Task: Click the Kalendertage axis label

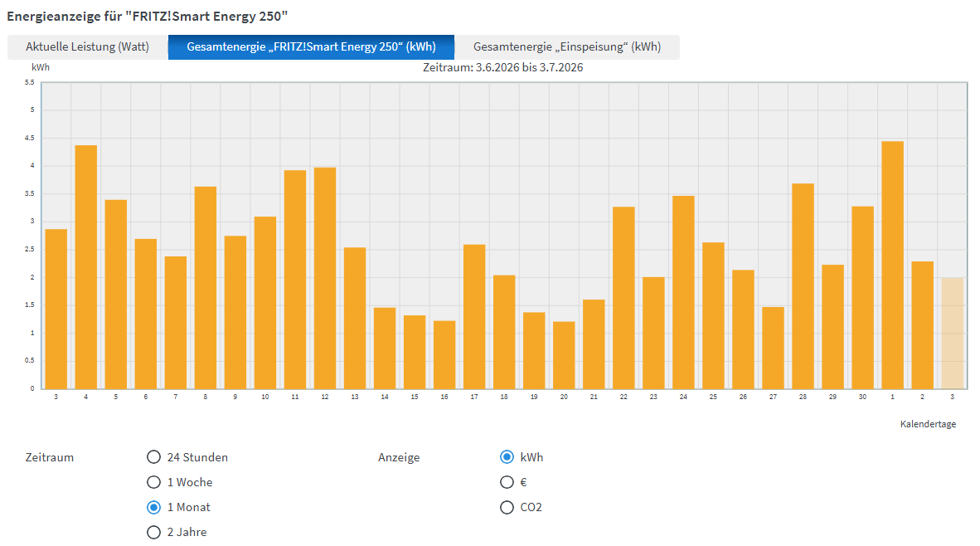Action: tap(928, 424)
